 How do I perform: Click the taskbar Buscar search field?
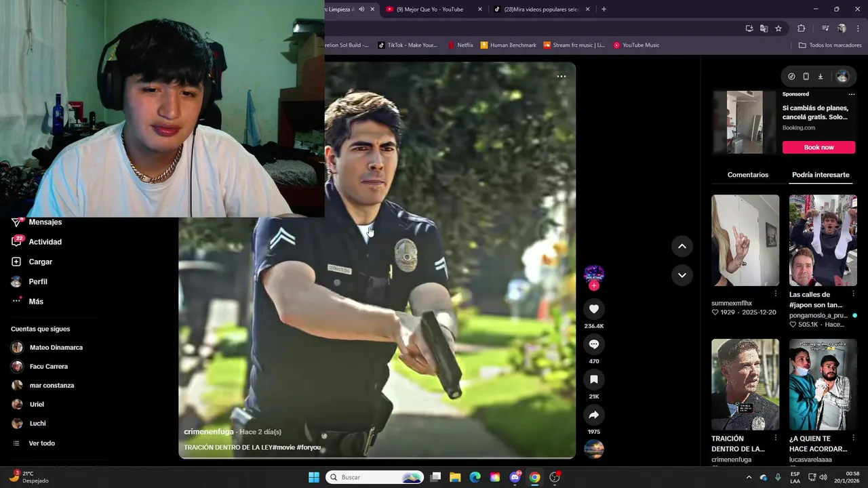click(x=374, y=477)
